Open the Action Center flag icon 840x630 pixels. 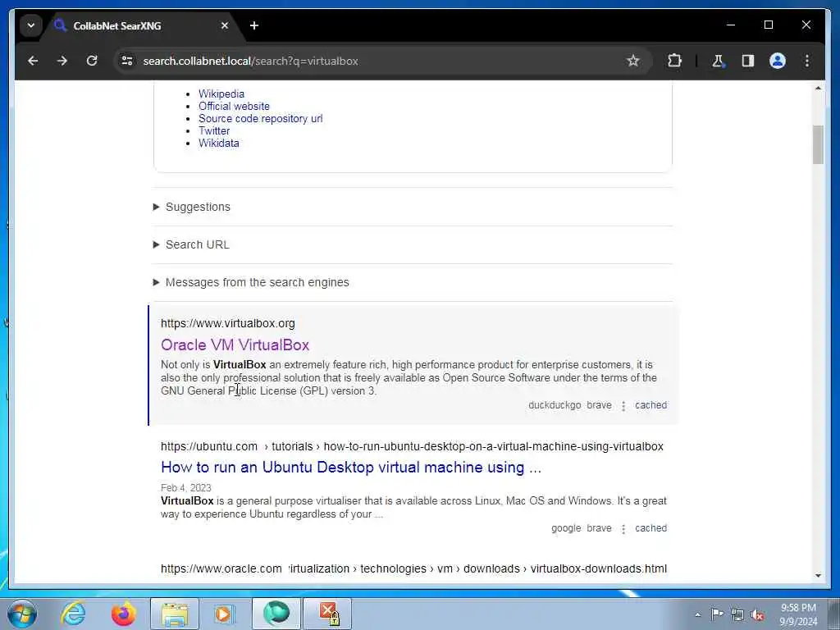click(x=717, y=614)
